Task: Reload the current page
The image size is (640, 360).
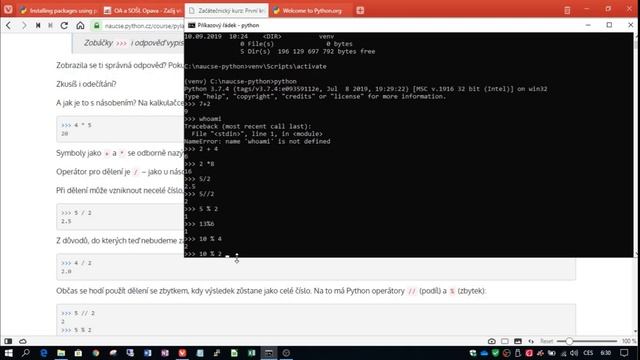Action: coord(64,26)
